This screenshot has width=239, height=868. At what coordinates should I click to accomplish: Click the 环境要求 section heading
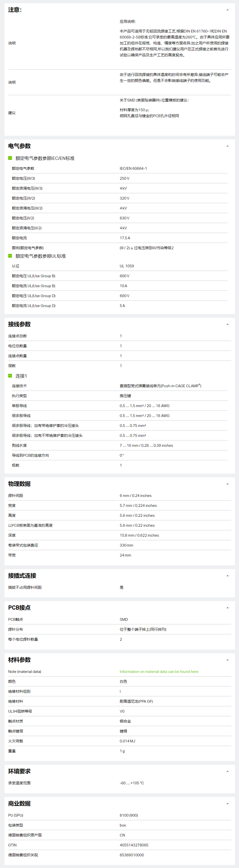tap(20, 771)
